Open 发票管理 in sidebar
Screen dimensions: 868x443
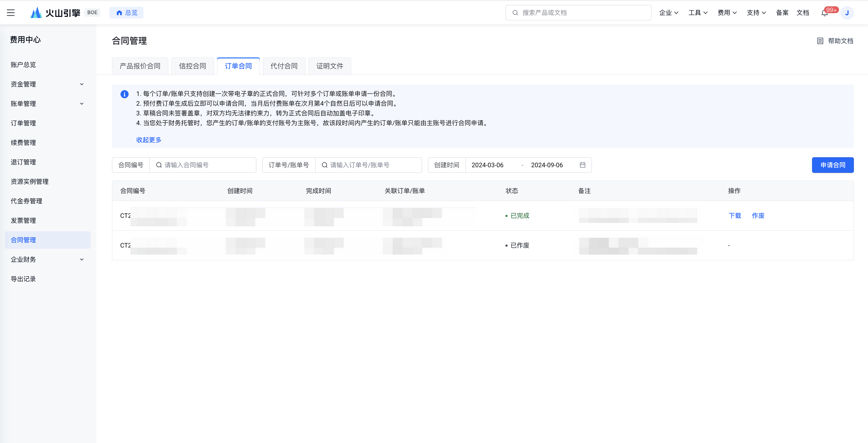coord(23,221)
